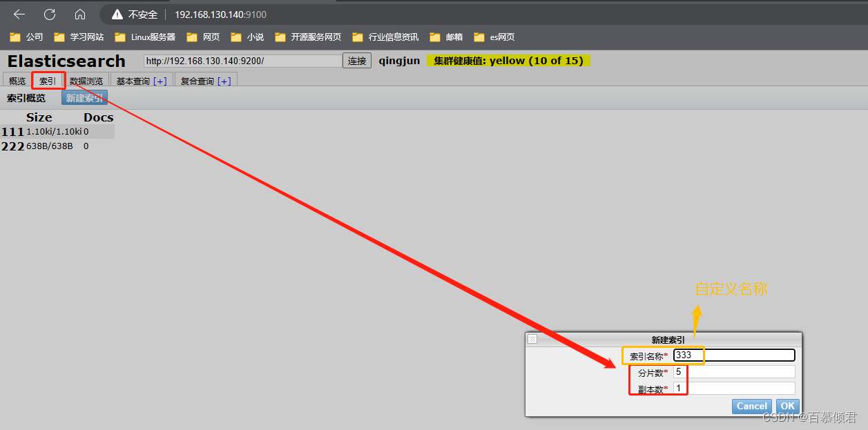Open the 行业信息资讯 bookmark folder
Viewport: 868px width, 430px height.
point(385,37)
